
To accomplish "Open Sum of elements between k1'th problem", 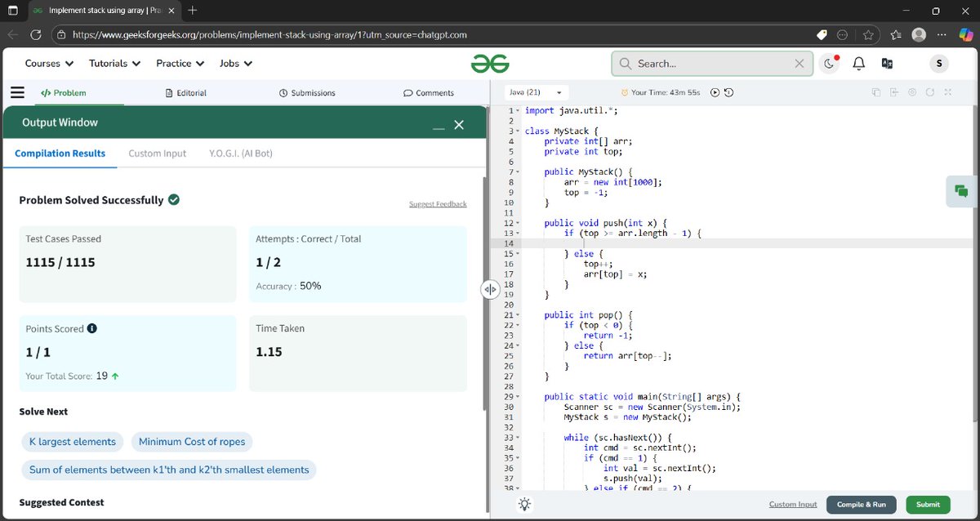I will click(169, 470).
